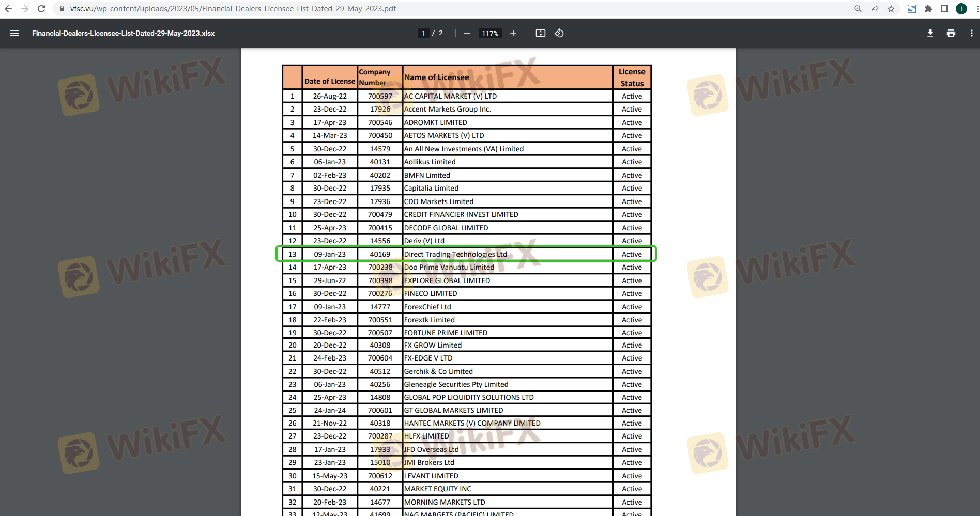Open PDF viewer more actions menu

tap(971, 33)
